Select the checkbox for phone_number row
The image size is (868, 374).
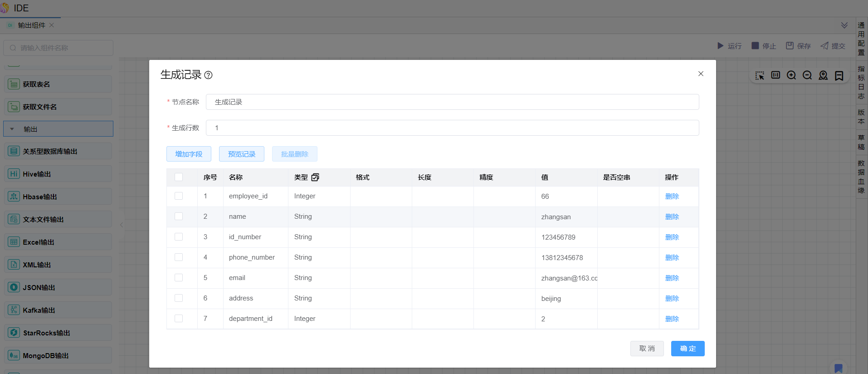pyautogui.click(x=179, y=257)
